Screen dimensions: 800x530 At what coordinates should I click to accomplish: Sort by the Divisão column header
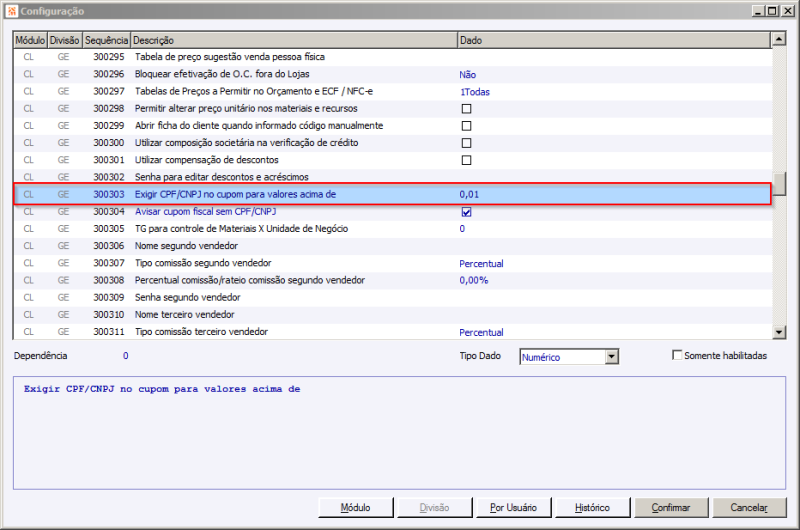tap(64, 40)
